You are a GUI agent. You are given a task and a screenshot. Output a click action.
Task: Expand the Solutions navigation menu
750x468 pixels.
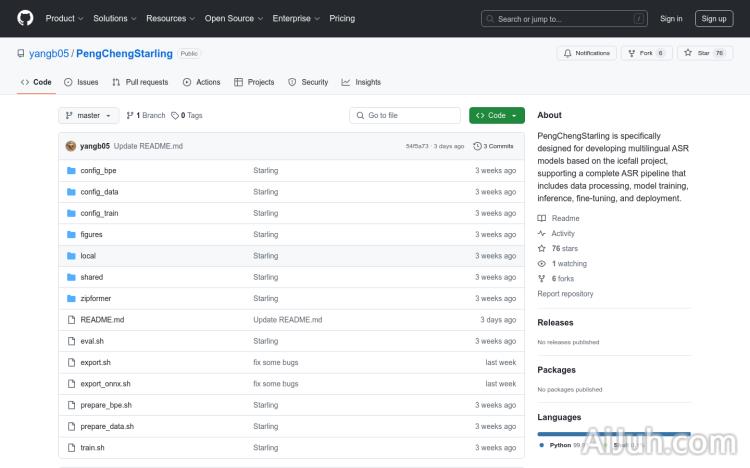tap(114, 18)
